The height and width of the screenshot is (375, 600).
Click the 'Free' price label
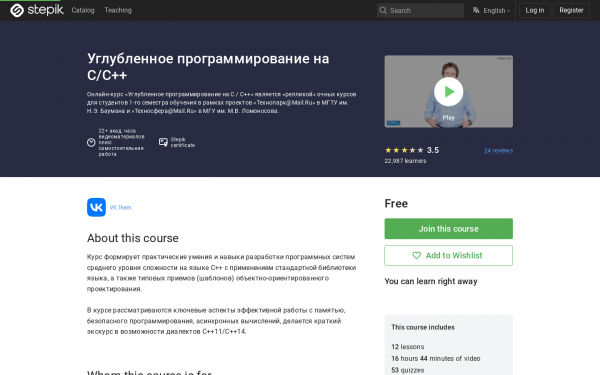tap(396, 203)
